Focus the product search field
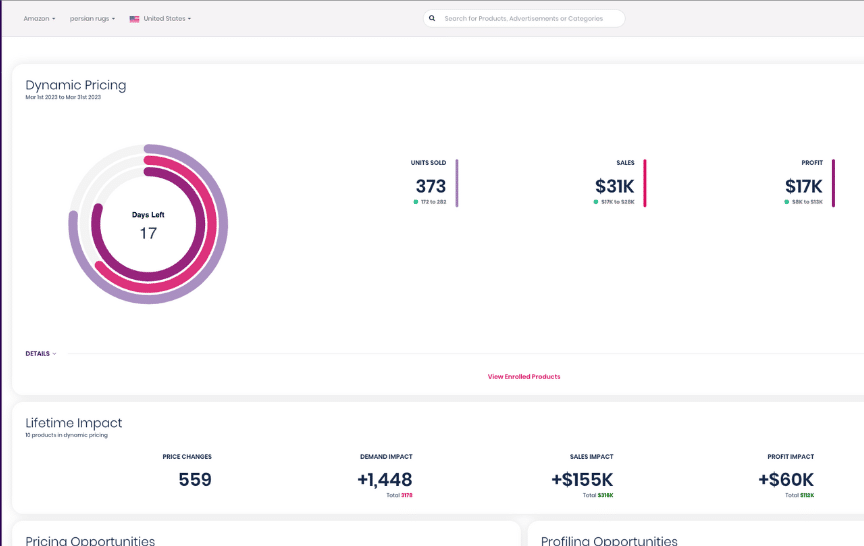Screen dimensions: 864x546 click(530, 18)
